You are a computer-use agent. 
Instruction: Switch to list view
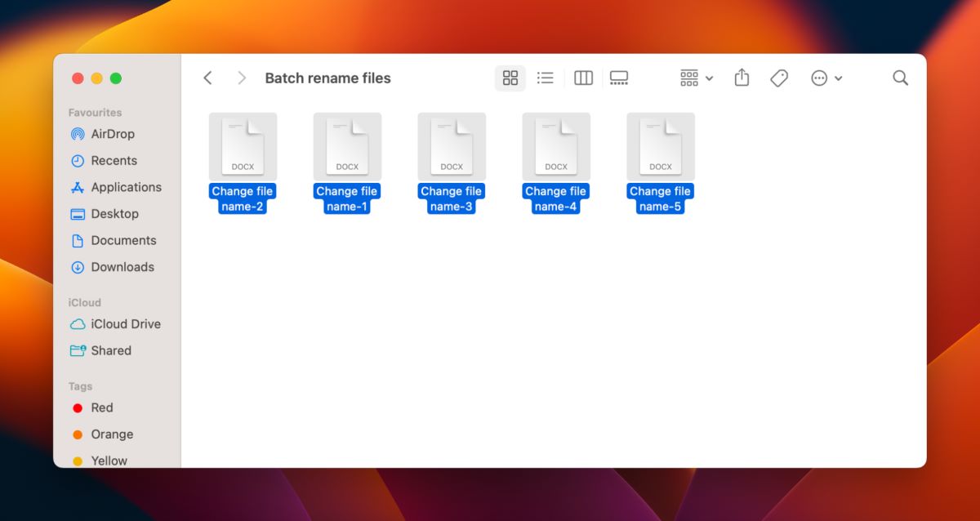[x=545, y=78]
